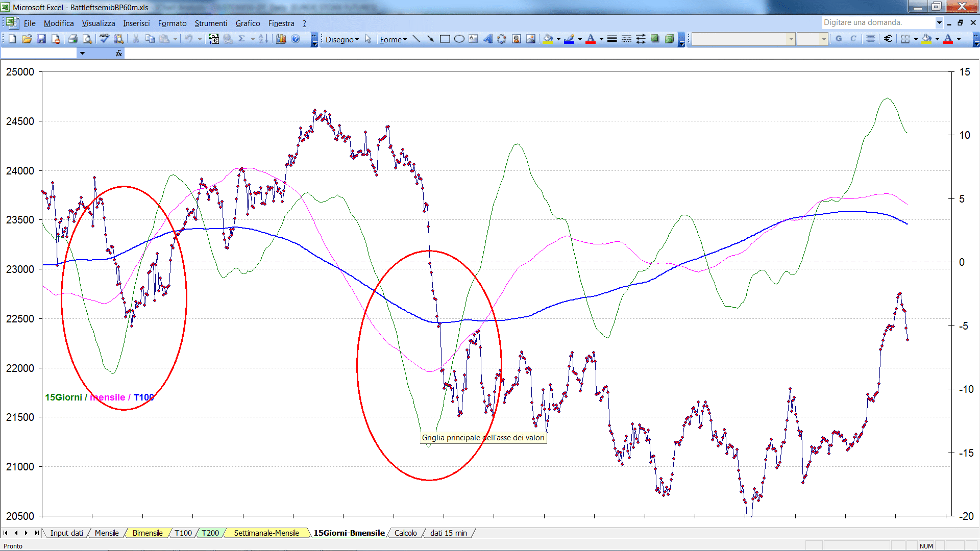Insert WordArt from drawing toolbar
This screenshot has height=551, width=980.
pos(487,39)
